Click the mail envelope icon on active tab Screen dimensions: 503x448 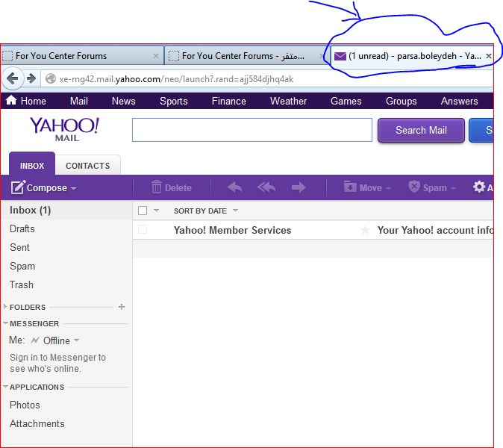(340, 56)
